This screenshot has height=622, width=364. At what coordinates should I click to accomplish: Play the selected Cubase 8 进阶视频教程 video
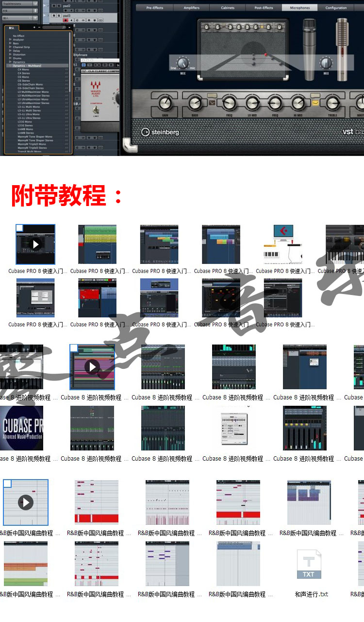coord(92,366)
